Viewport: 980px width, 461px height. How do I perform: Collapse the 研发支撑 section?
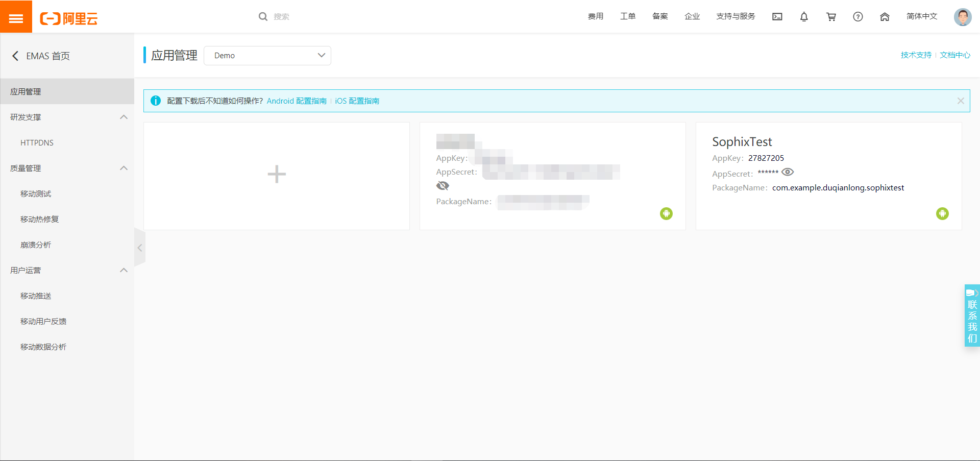pos(124,117)
